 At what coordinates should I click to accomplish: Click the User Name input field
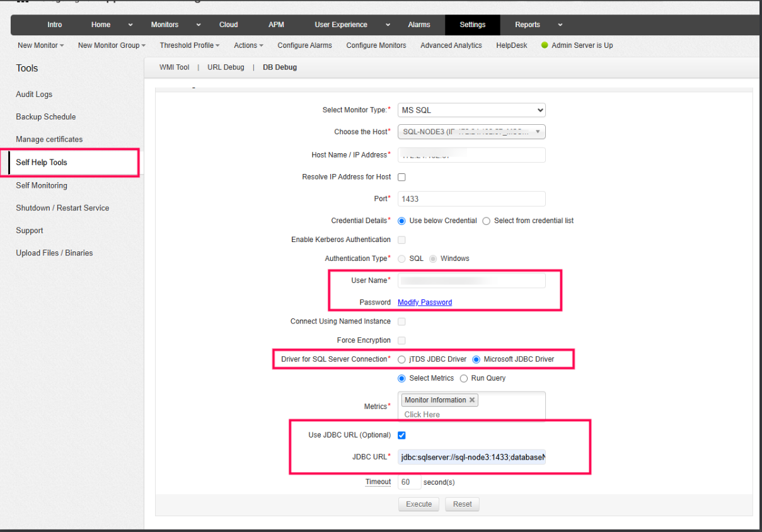tap(471, 280)
